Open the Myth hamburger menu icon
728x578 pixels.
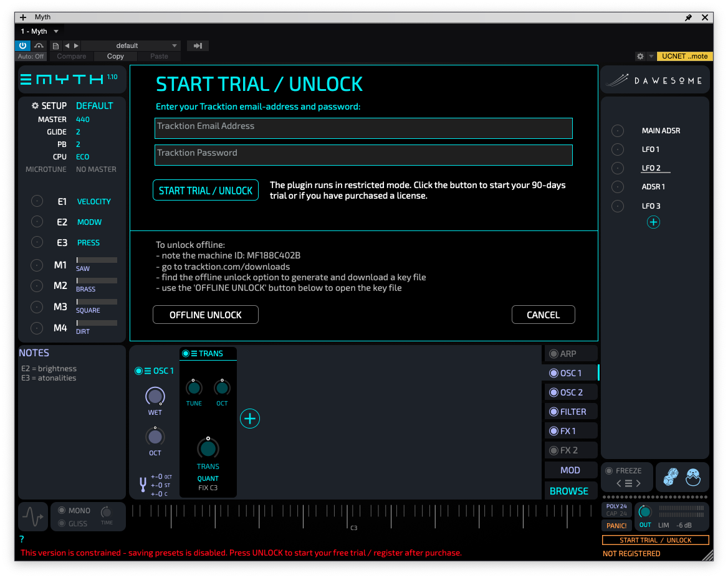coord(26,80)
